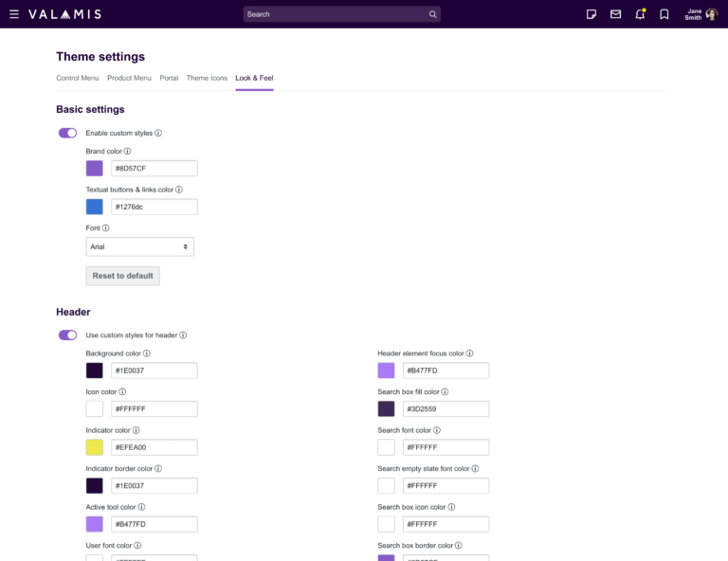Screen dimensions: 728x561
Task: Open the hamburger navigation menu
Action: pyautogui.click(x=14, y=14)
